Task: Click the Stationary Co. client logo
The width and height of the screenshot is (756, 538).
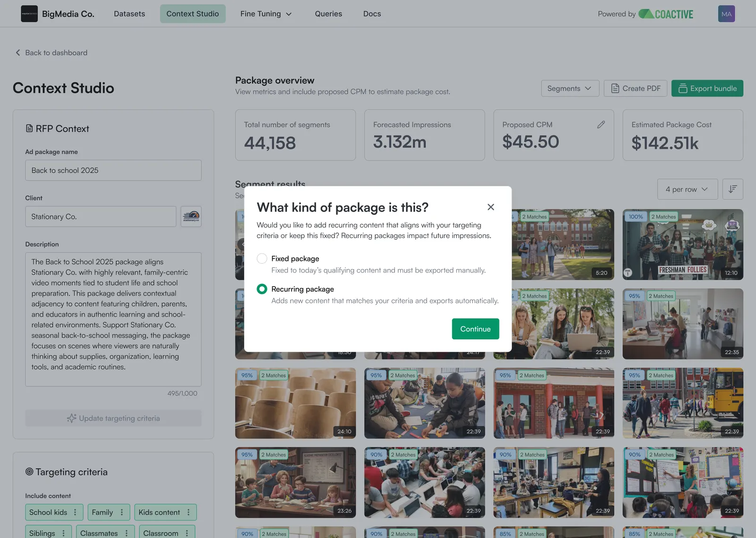Action: pos(191,217)
